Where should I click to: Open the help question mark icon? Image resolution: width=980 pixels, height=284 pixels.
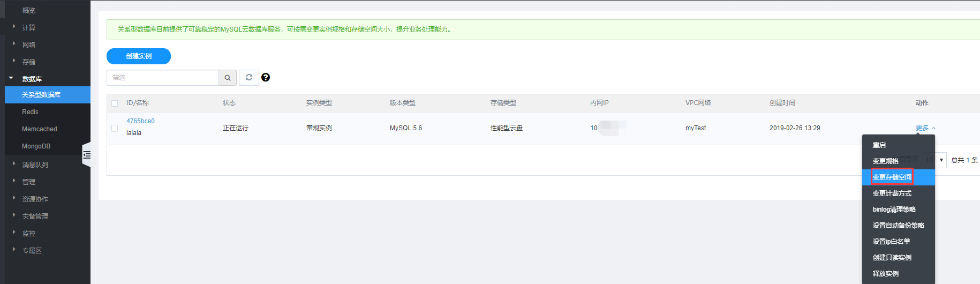pos(266,78)
